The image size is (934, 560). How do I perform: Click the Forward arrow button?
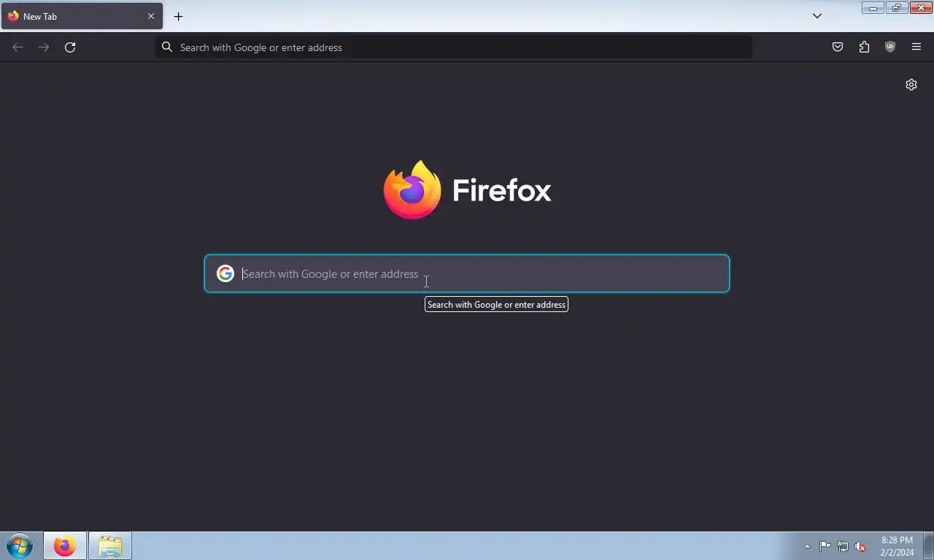44,47
